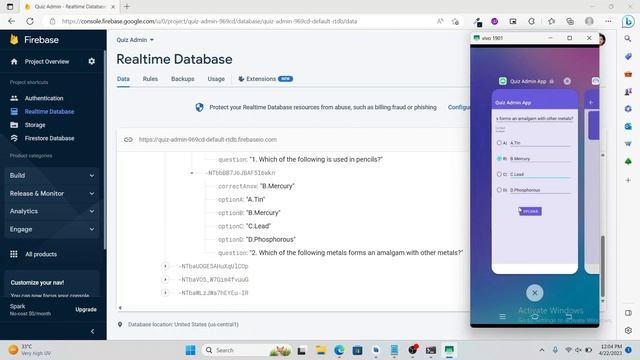Switch to the Usage tab
Viewport: 640px width, 360px height.
click(216, 79)
